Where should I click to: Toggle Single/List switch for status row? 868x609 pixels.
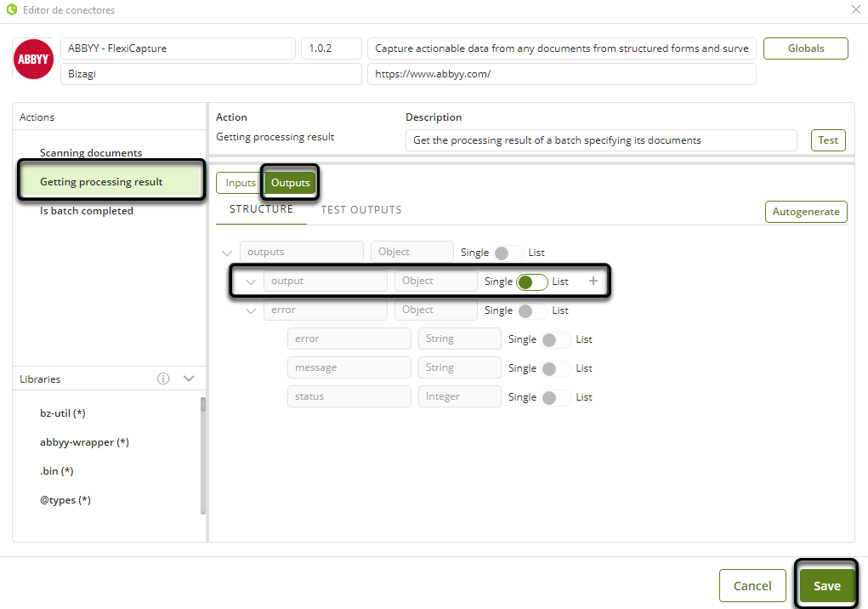pos(556,397)
